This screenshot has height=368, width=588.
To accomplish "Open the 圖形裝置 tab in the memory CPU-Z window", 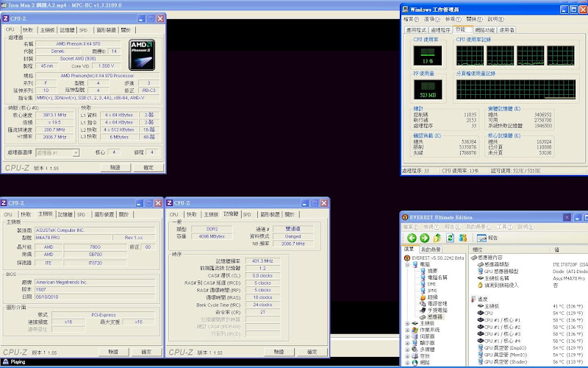I will pyautogui.click(x=270, y=214).
